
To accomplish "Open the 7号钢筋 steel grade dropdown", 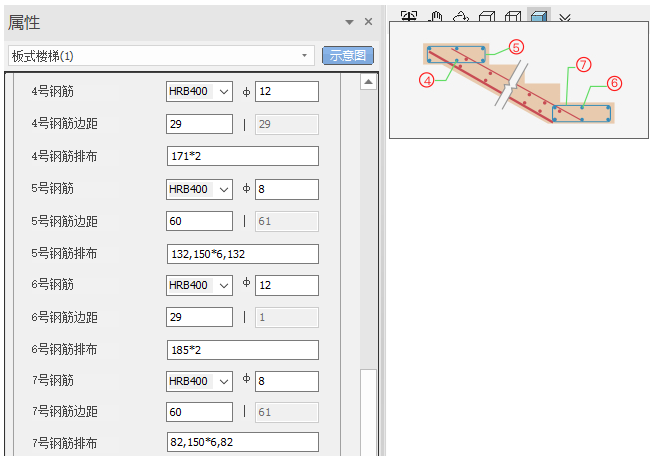I will click(x=223, y=382).
